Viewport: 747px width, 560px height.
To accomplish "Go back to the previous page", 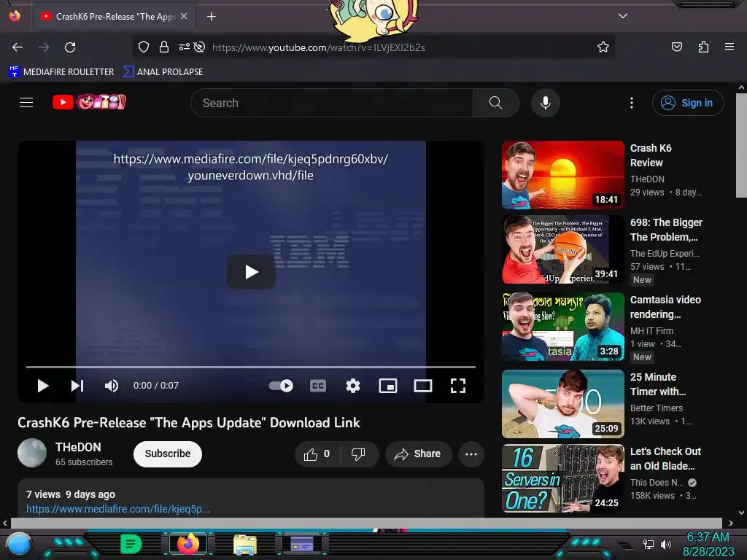I will tap(18, 47).
